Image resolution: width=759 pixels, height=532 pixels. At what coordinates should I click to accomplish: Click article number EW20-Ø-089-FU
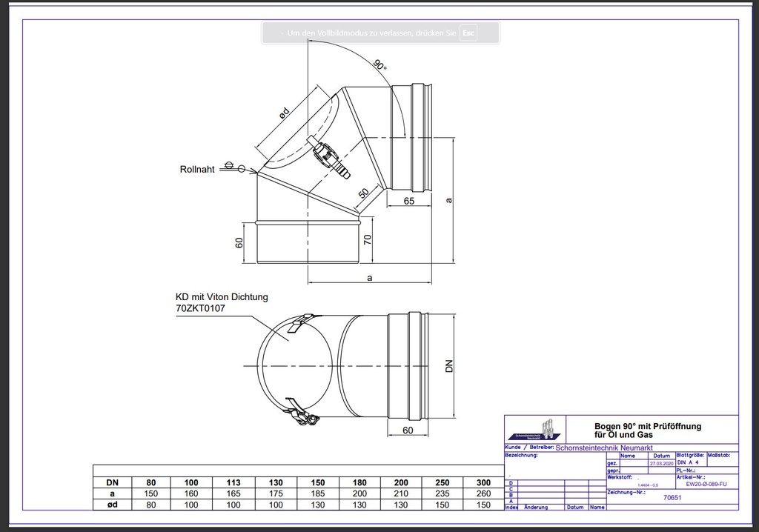(706, 484)
